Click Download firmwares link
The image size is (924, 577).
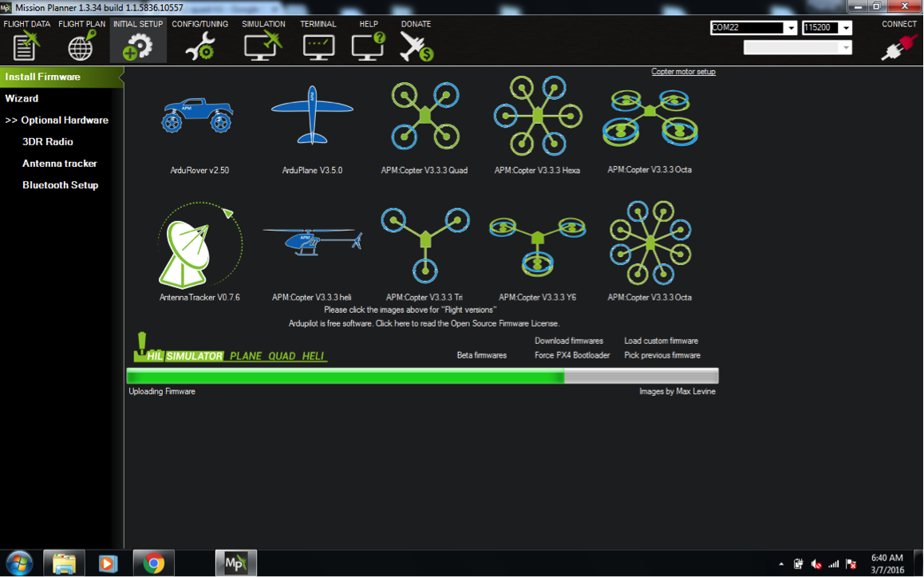(x=569, y=341)
